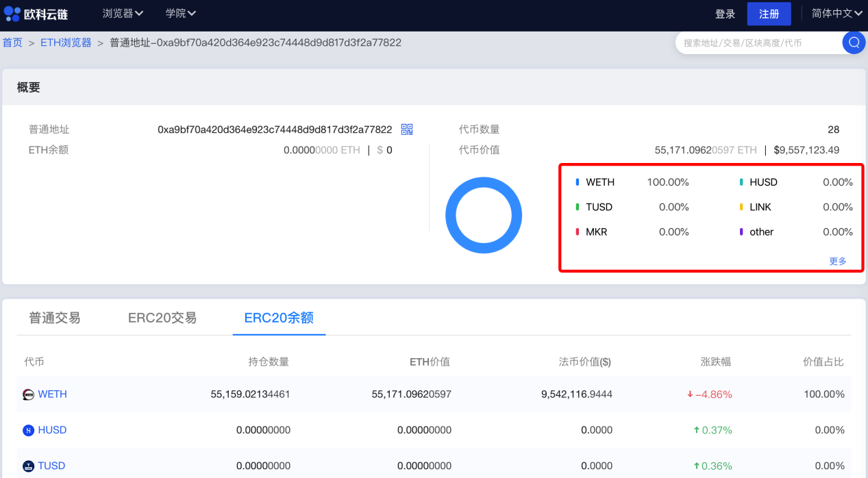This screenshot has height=478, width=868.
Task: Select the ERC20余额 tab
Action: tap(279, 318)
